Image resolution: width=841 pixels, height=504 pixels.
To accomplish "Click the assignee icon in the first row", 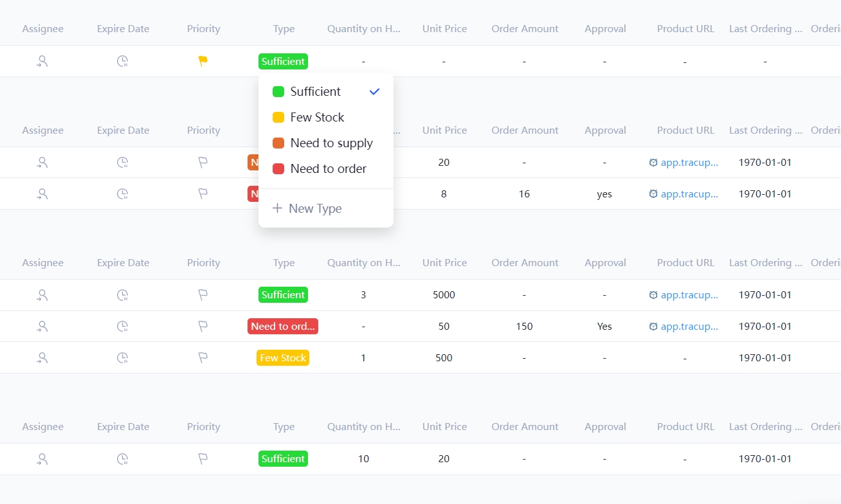I will click(x=42, y=61).
